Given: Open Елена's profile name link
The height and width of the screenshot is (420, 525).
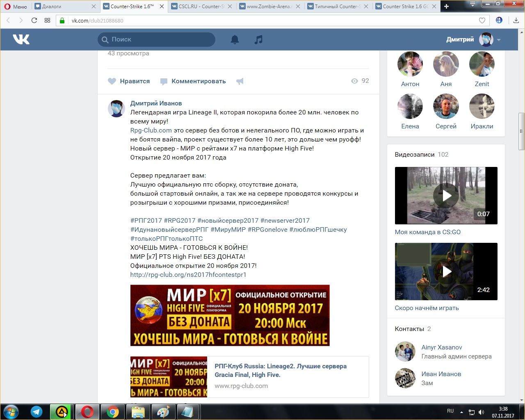Looking at the screenshot, I should point(410,126).
